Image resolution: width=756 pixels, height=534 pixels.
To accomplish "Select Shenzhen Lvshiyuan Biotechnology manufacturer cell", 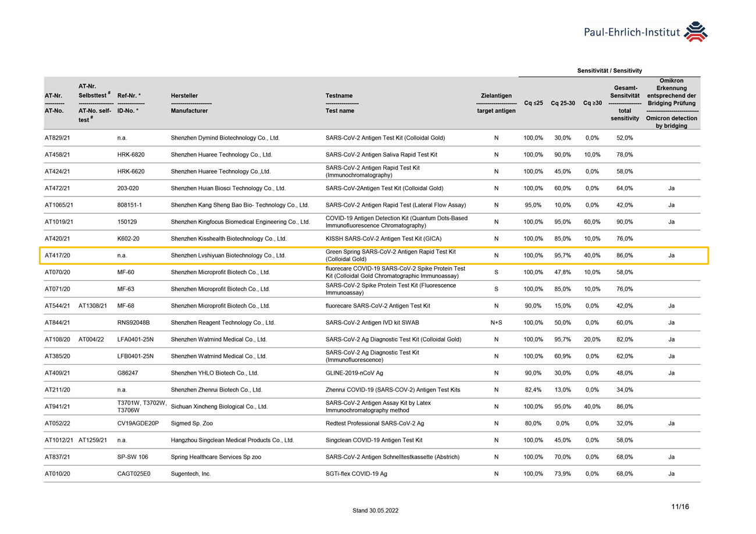I will [228, 256].
